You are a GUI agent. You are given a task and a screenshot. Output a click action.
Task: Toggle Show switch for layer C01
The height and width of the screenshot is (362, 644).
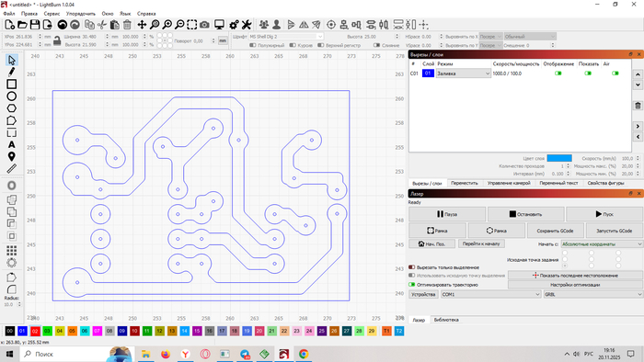pyautogui.click(x=588, y=74)
